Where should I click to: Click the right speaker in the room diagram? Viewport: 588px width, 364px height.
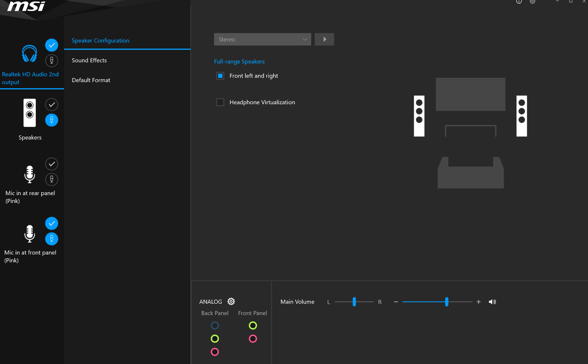pos(522,116)
